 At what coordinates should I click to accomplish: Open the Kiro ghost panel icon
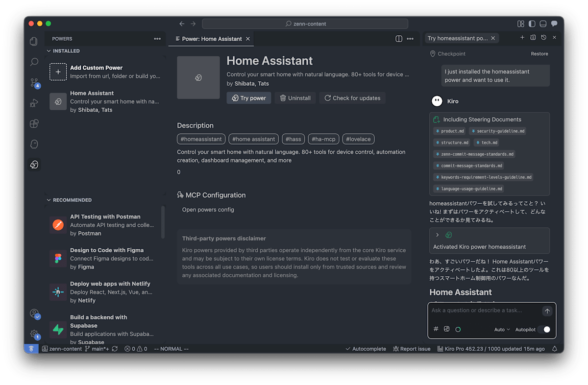pos(34,144)
